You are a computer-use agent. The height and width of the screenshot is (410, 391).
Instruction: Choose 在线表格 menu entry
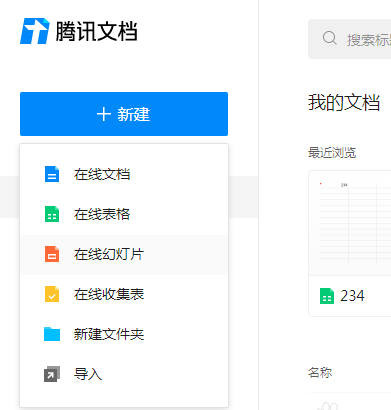[x=124, y=214]
